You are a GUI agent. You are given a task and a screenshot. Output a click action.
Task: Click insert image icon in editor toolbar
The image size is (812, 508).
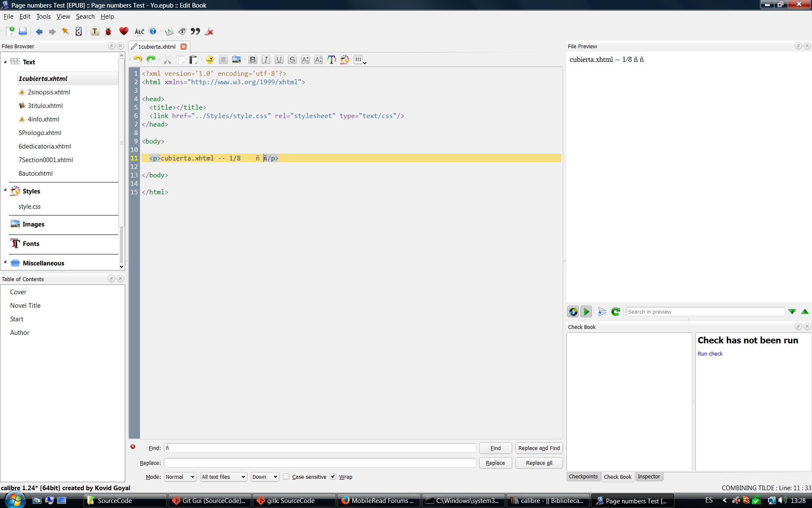pyautogui.click(x=236, y=60)
